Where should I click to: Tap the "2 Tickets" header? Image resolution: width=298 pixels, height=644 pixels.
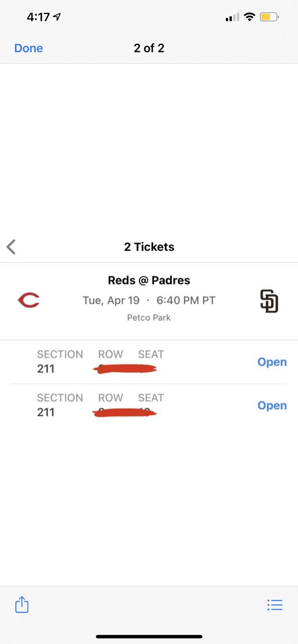pos(149,247)
